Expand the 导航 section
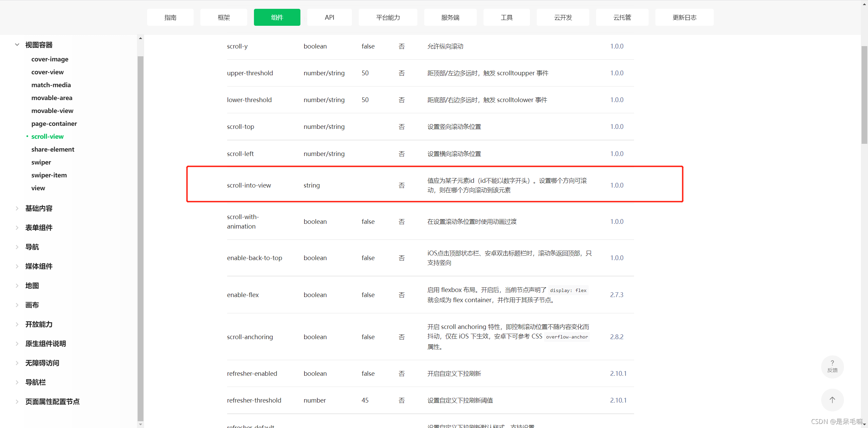This screenshot has width=868, height=428. tap(32, 247)
